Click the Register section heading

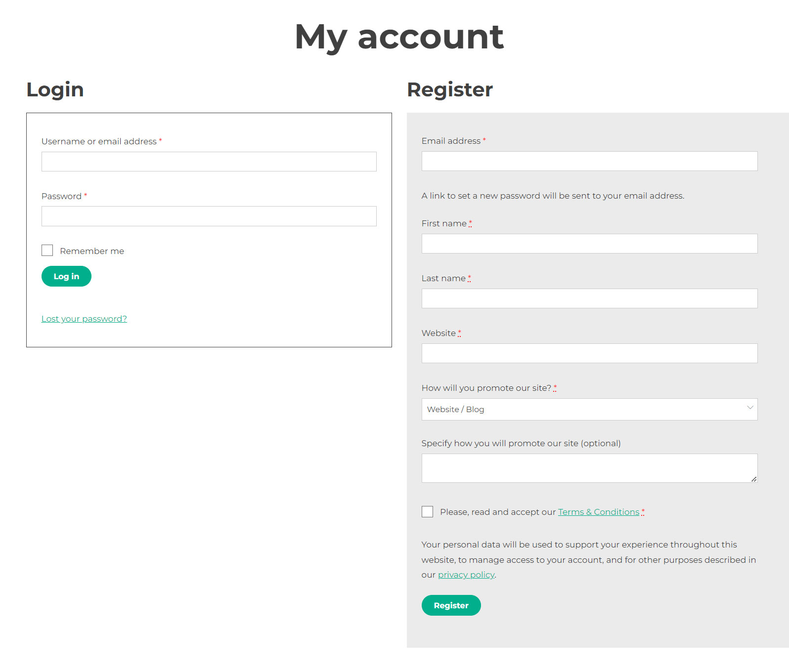(x=449, y=89)
